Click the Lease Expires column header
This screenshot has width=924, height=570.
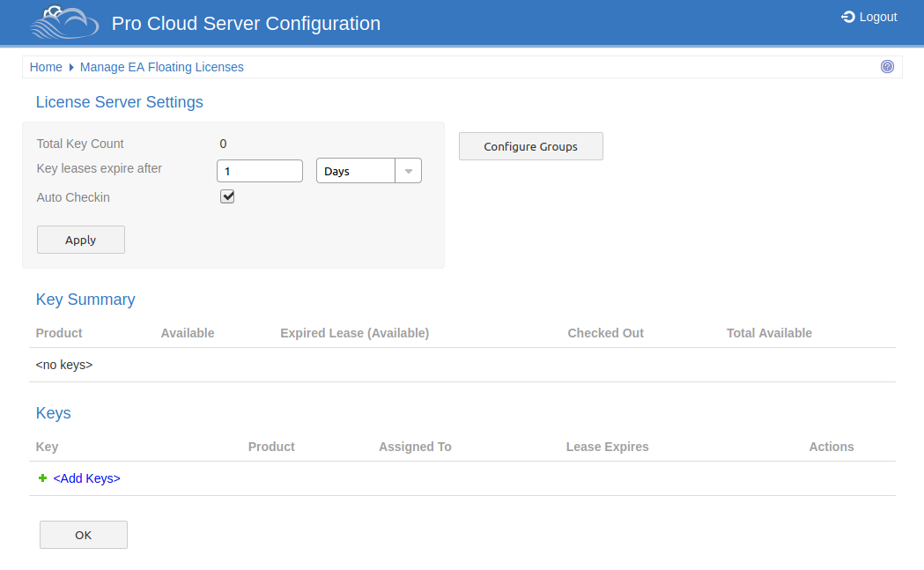point(607,447)
